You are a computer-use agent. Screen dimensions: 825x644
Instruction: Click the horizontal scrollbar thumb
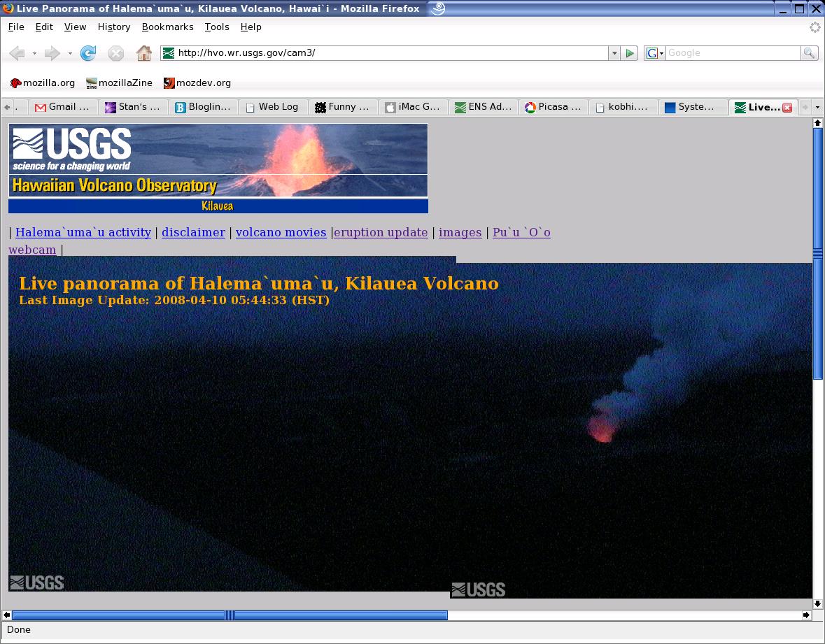230,615
